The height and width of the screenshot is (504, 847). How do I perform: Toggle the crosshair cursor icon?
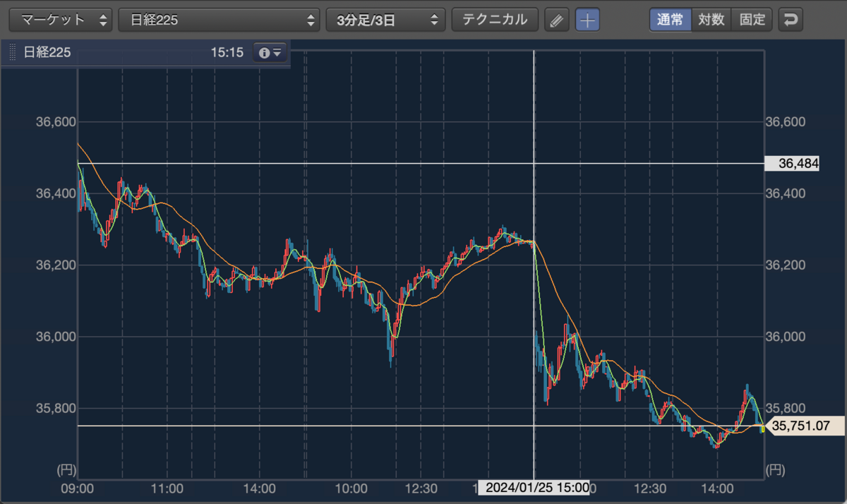[587, 20]
